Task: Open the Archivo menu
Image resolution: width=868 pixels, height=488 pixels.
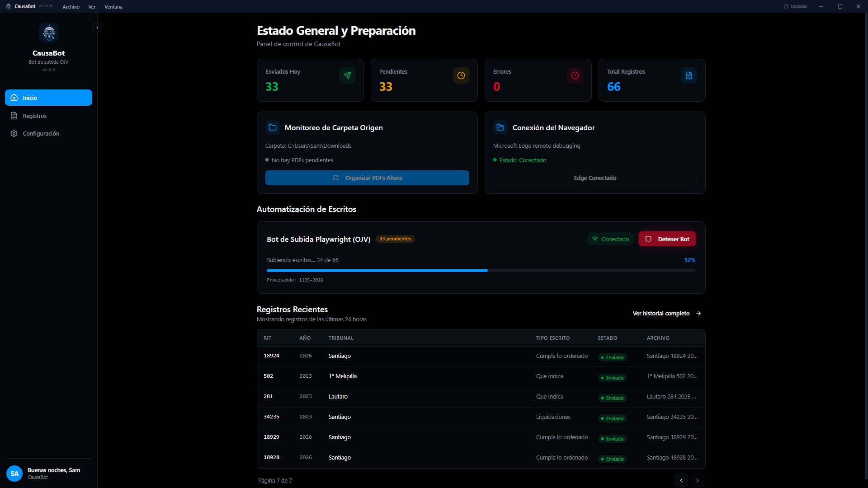Action: (71, 7)
